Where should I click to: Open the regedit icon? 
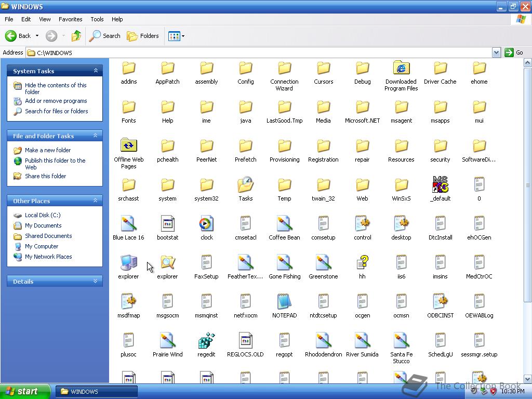pyautogui.click(x=206, y=341)
